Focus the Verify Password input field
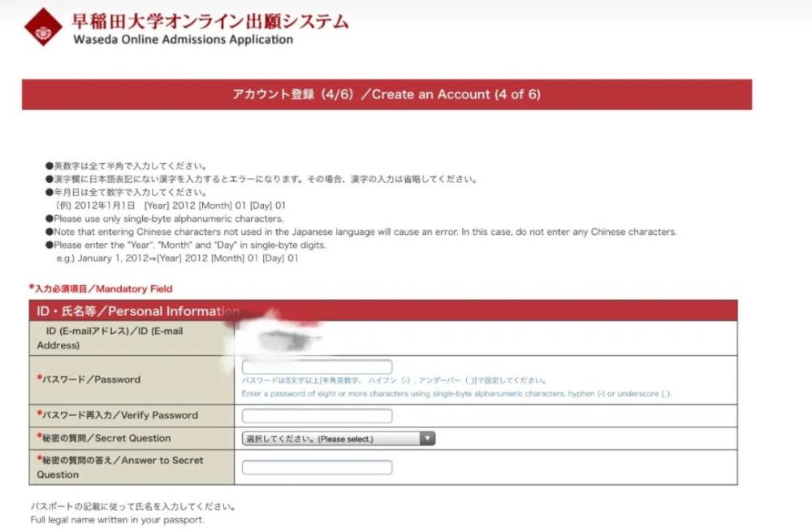Screen dimensions: 812x529 pos(317,415)
